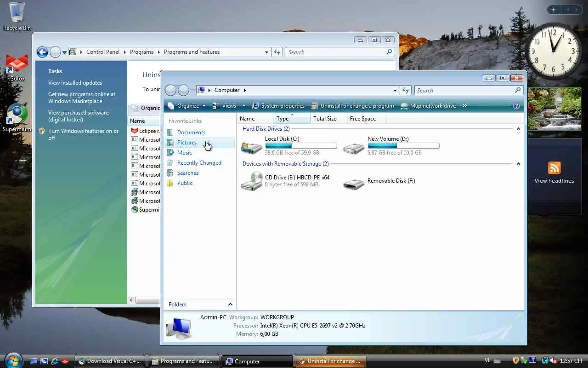
Task: Click the Views button in Computer toolbar
Action: click(x=224, y=106)
